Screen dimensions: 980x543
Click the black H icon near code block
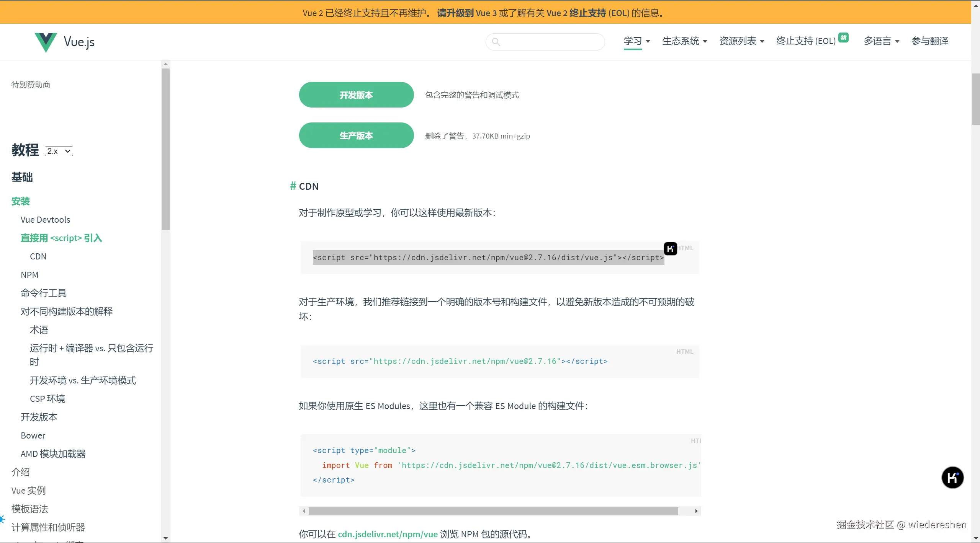tap(670, 249)
